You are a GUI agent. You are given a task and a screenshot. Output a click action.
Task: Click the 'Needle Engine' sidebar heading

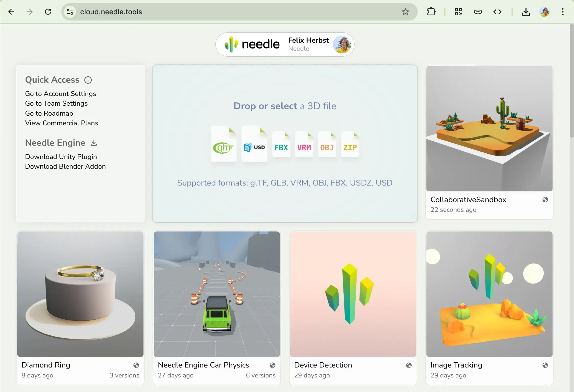click(x=55, y=143)
